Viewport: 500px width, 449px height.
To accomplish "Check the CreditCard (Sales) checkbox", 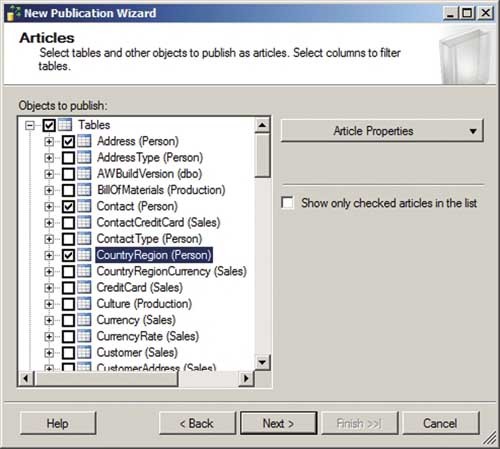I will click(x=68, y=288).
